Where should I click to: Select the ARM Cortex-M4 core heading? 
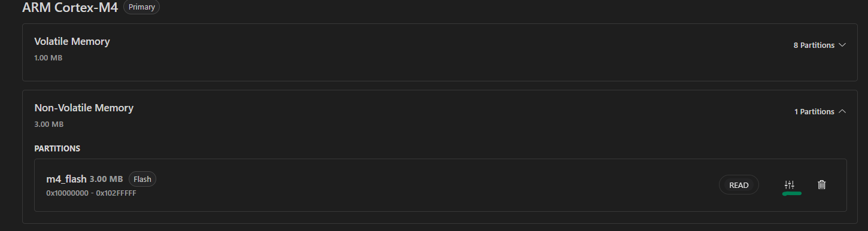[70, 8]
